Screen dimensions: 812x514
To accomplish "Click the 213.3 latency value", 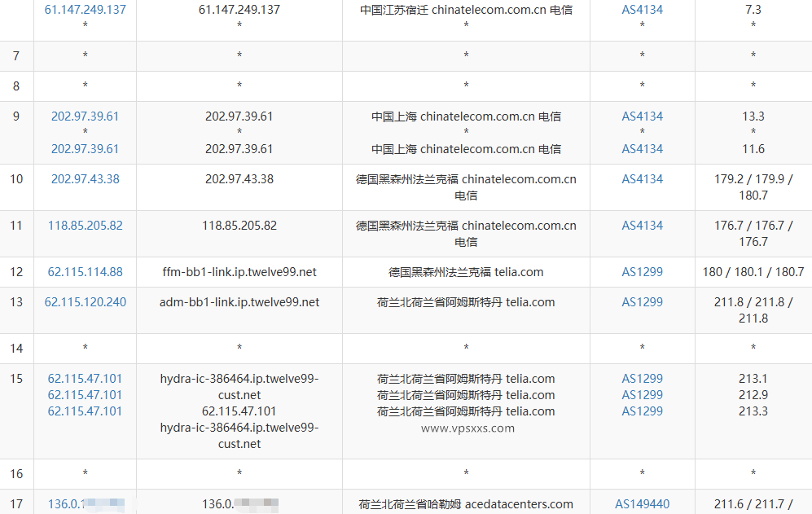I will tap(753, 411).
